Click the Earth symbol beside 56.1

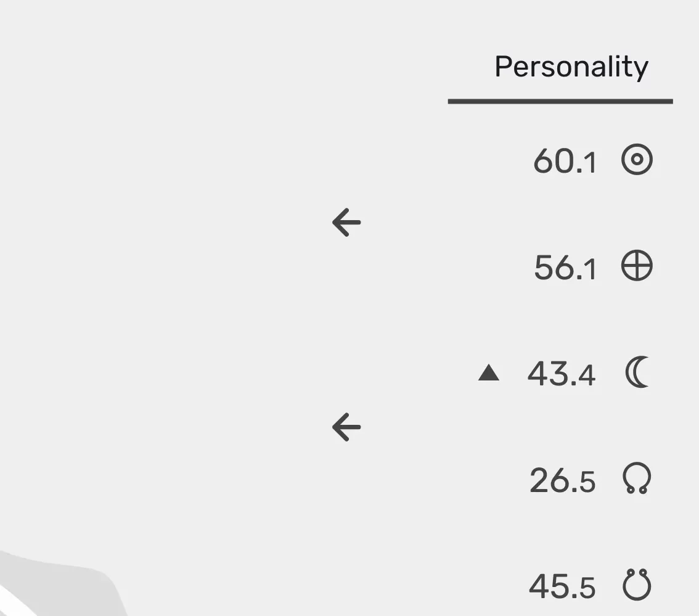pos(637,265)
